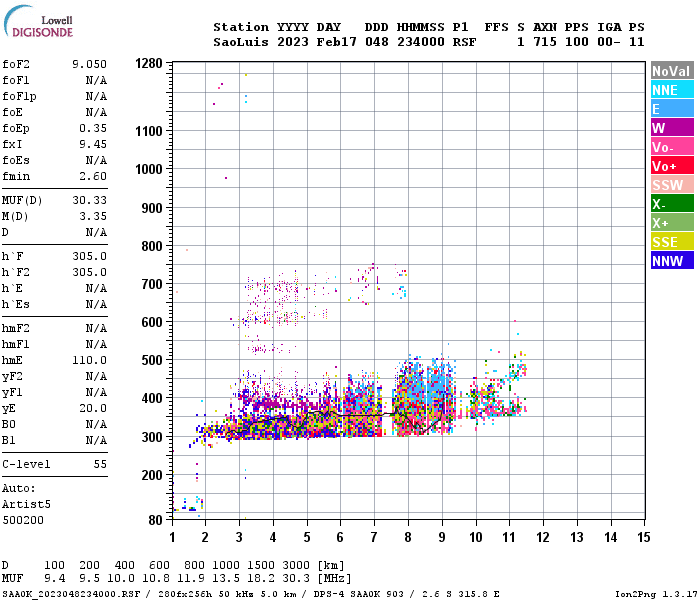The width and height of the screenshot is (700, 600).
Task: Click the 12 MHz frequency axis label
Action: point(543,537)
